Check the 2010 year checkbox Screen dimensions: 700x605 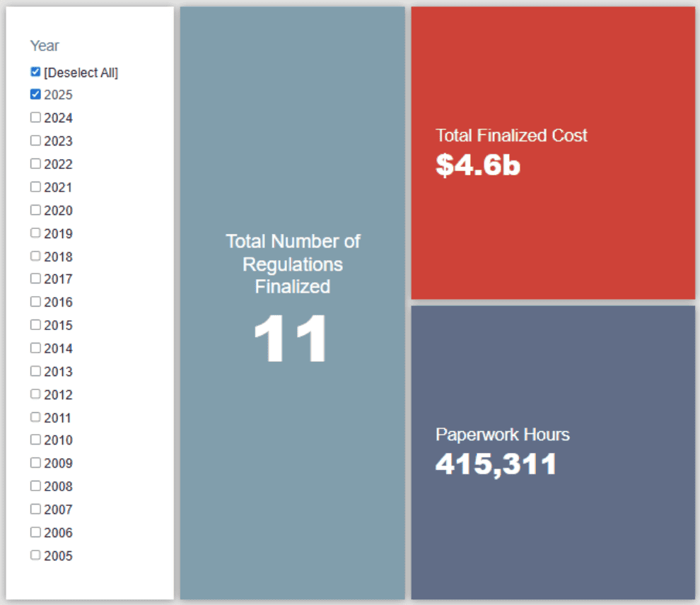[x=35, y=440]
